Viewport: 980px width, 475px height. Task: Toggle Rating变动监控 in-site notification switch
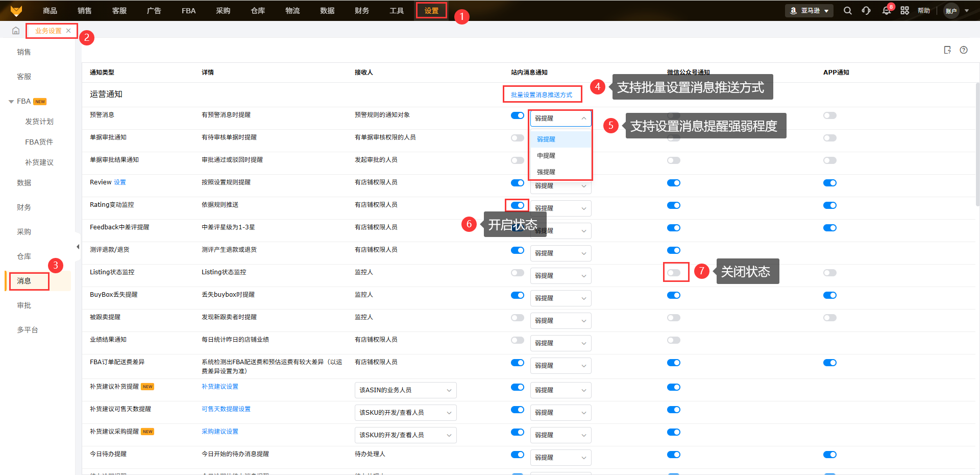click(x=518, y=205)
